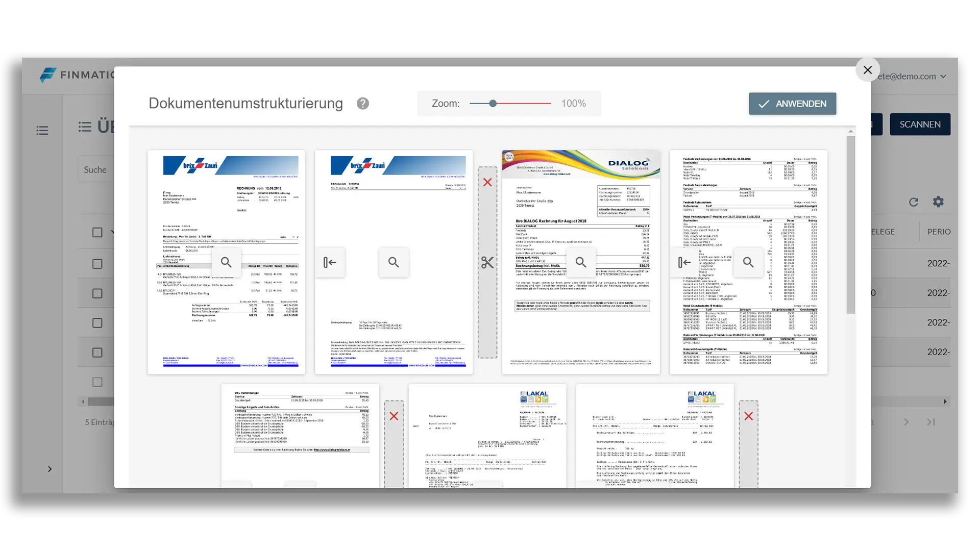Adjust the Zoom slider handle

point(493,104)
